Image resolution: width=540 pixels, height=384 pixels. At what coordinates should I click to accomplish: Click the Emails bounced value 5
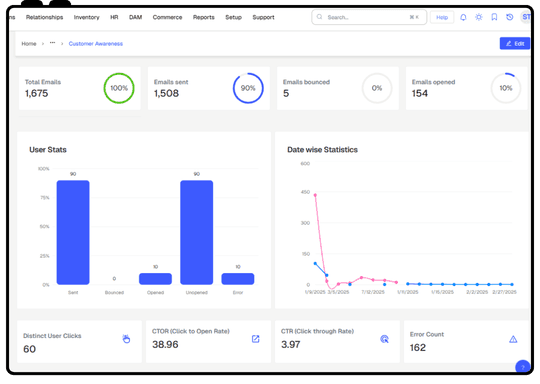(x=286, y=93)
